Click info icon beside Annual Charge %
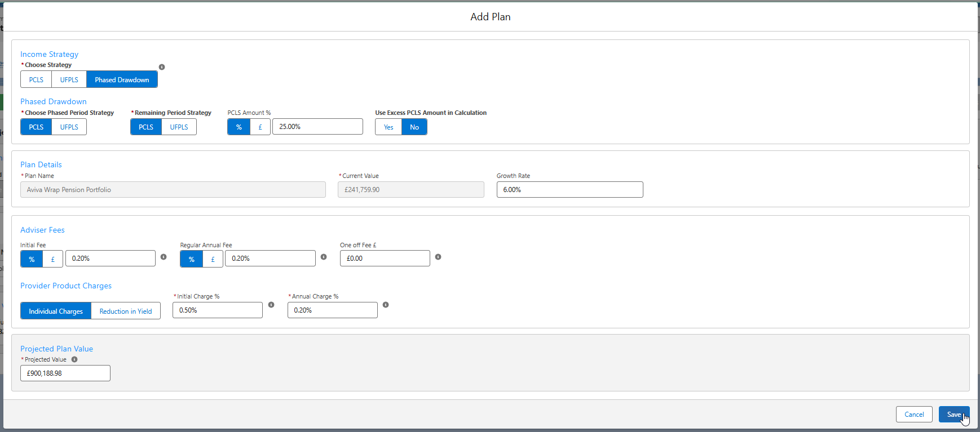 [386, 305]
